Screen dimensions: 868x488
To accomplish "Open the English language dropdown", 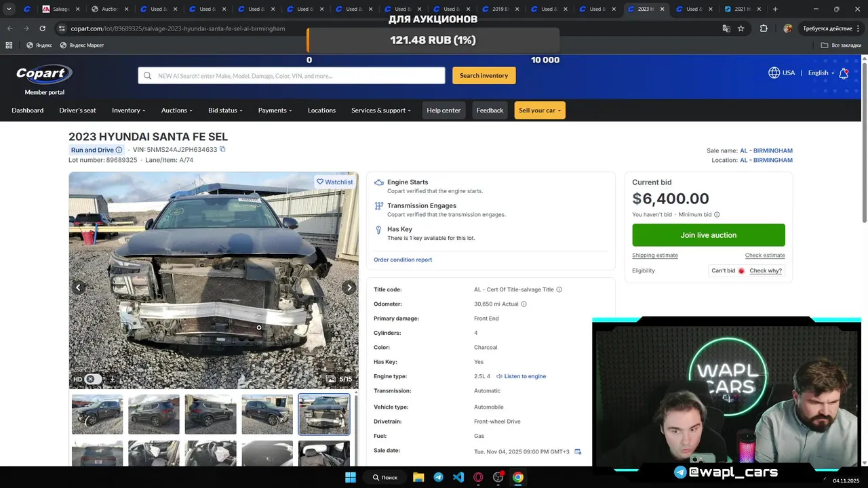I will point(821,73).
